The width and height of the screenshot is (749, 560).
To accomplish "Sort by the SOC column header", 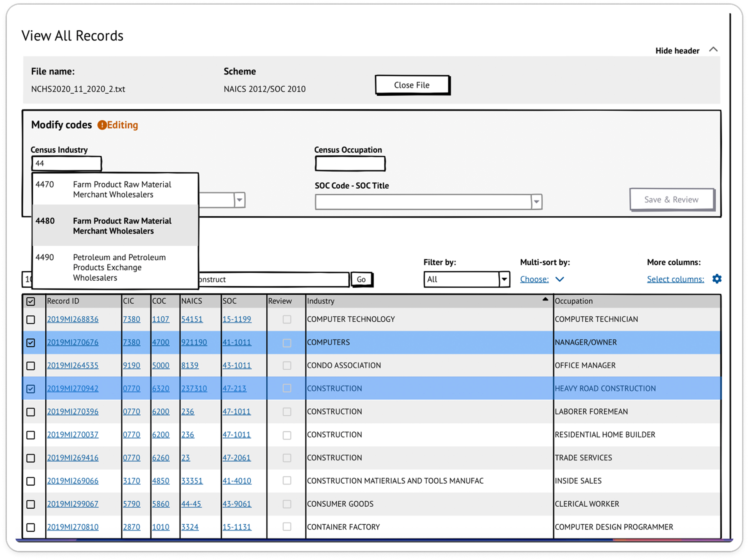I will pos(229,301).
